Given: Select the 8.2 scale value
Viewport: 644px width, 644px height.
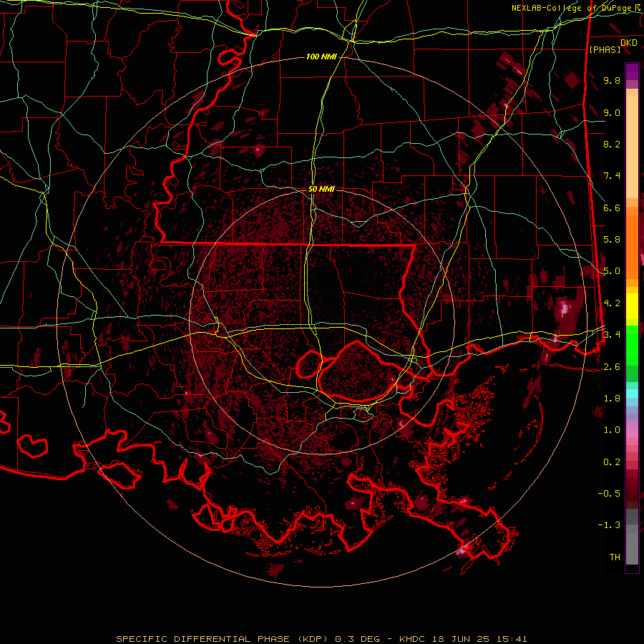Looking at the screenshot, I should (x=612, y=144).
